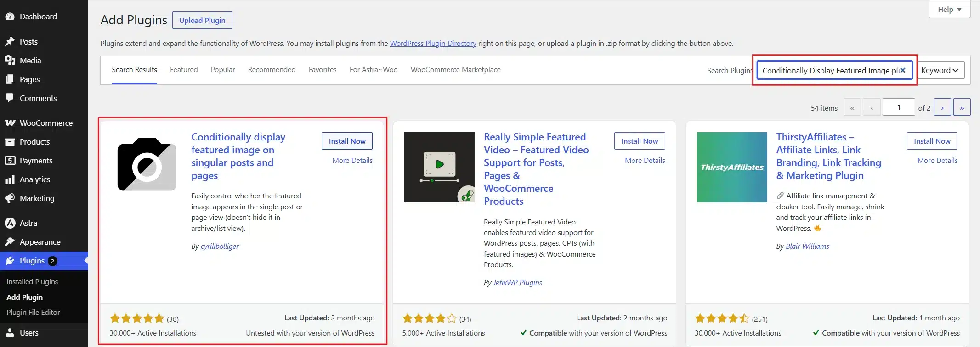Install Really Simple Featured Video plugin
The height and width of the screenshot is (347, 980).
coord(640,141)
